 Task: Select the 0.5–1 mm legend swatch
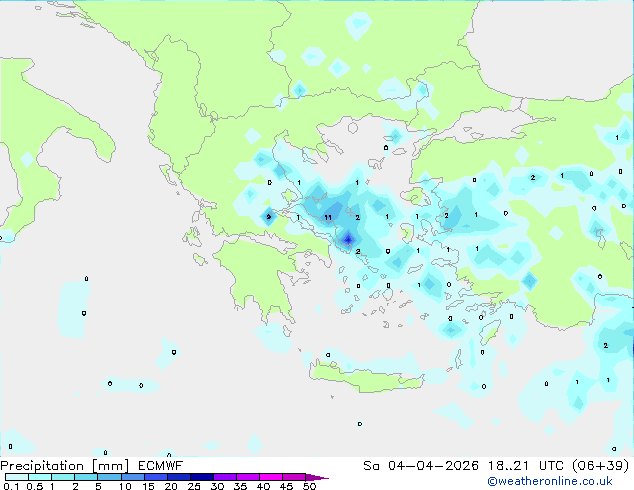click(40, 477)
